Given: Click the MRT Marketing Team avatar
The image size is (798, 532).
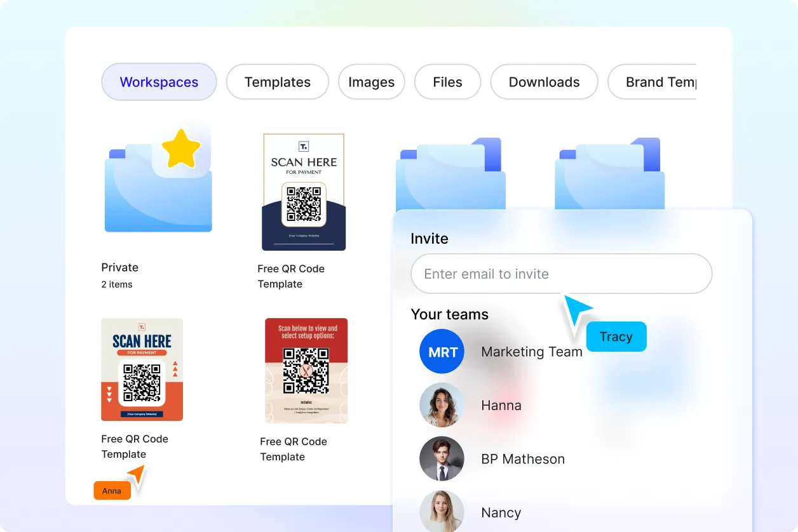Looking at the screenshot, I should [x=442, y=351].
